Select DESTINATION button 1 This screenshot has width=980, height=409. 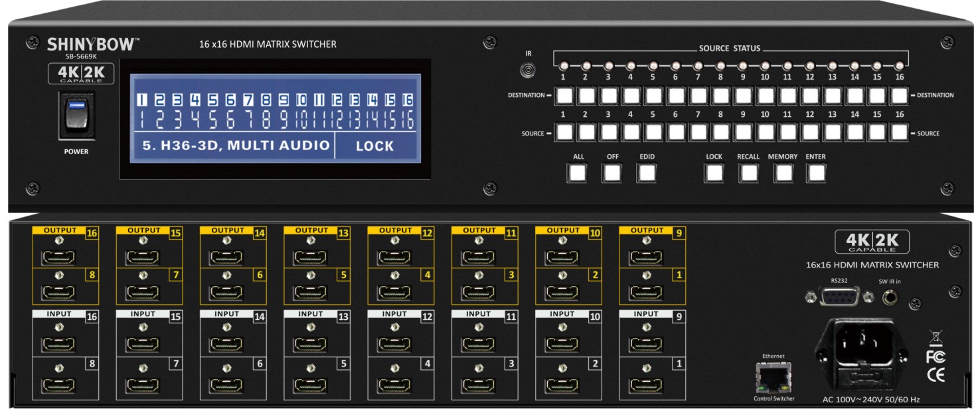pos(563,96)
